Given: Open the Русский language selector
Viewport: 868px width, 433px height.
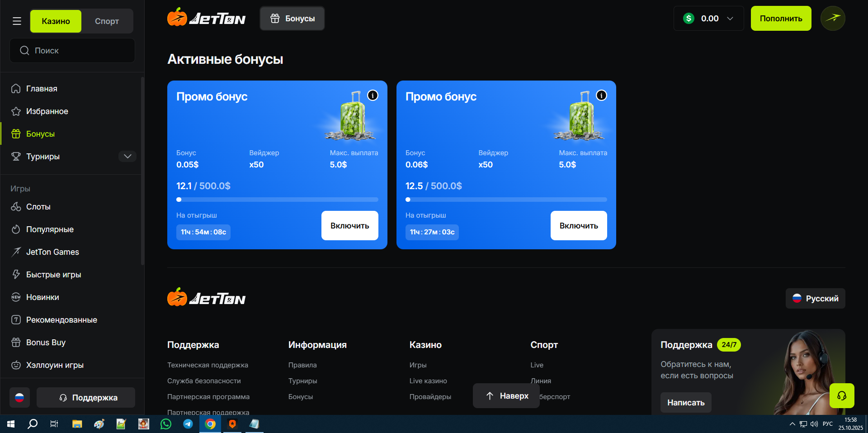Looking at the screenshot, I should pos(815,299).
